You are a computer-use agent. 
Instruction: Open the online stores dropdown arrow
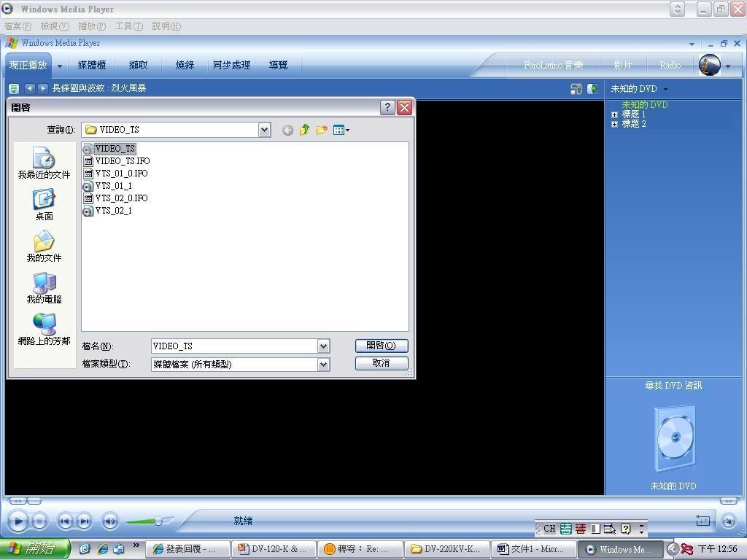click(728, 66)
